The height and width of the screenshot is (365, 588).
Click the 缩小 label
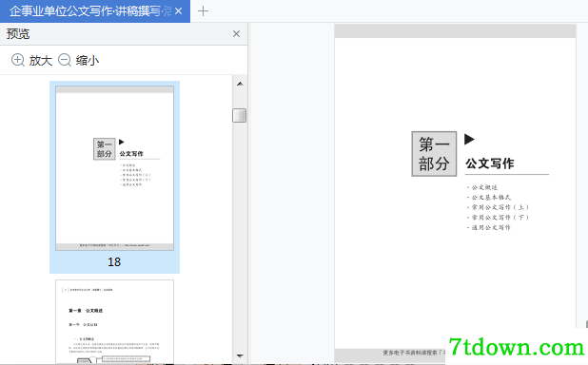coord(88,60)
